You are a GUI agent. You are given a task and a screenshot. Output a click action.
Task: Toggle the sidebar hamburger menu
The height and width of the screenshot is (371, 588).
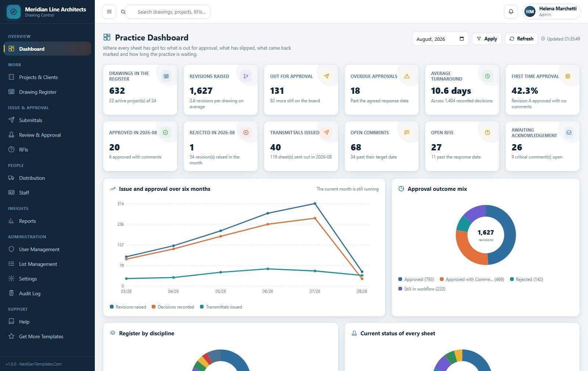click(109, 12)
